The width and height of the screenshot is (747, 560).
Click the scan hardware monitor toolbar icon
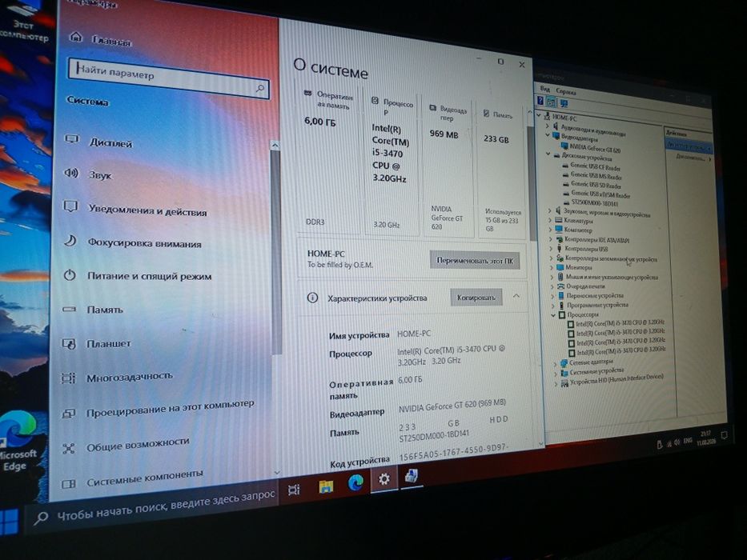[x=564, y=103]
